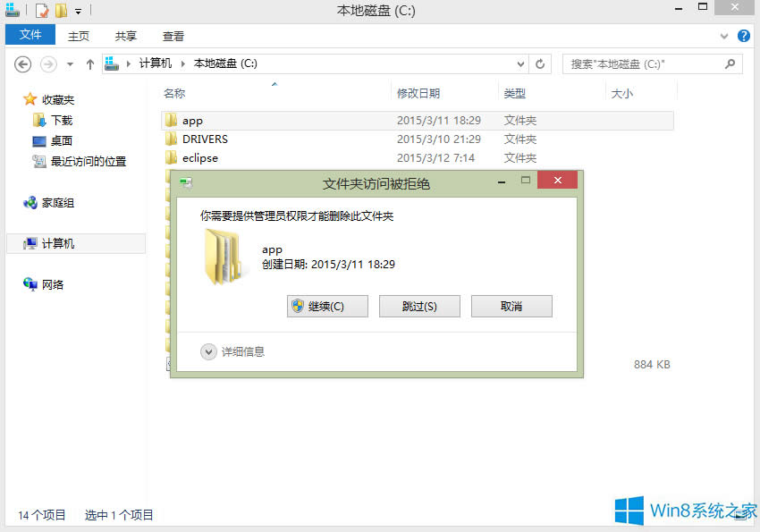
Task: Sort files by the 名称 column header
Action: (x=175, y=92)
